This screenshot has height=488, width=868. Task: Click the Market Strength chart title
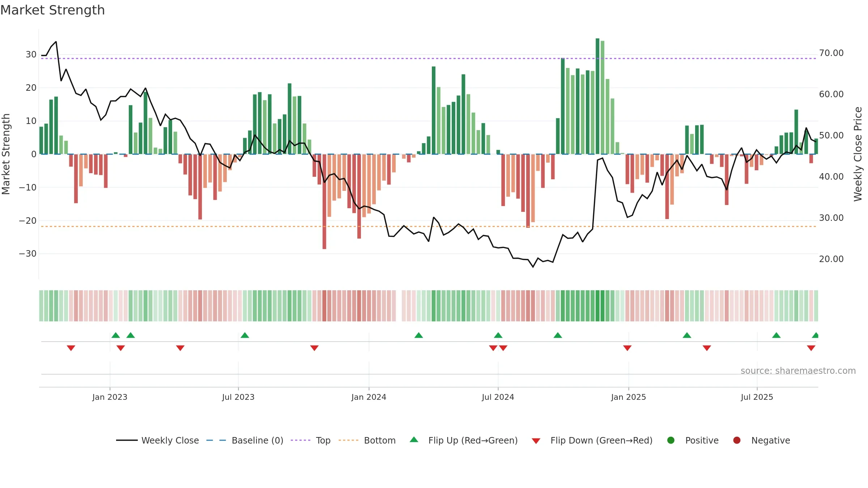(52, 10)
